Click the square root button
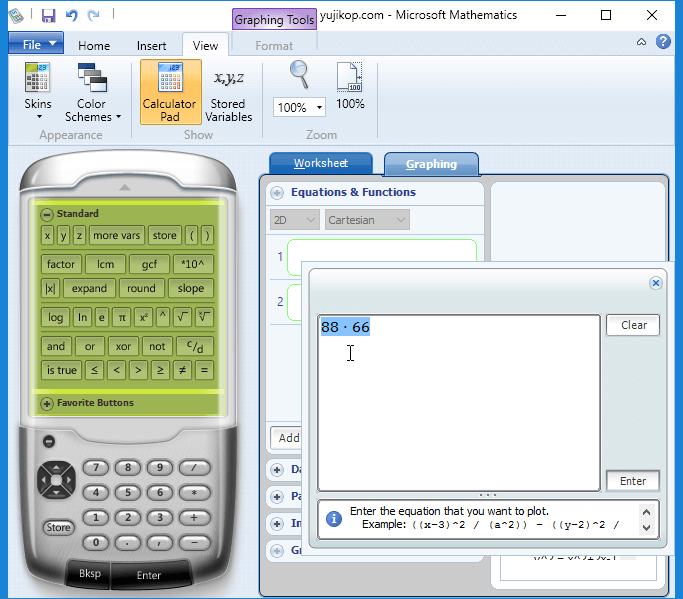 [x=183, y=318]
